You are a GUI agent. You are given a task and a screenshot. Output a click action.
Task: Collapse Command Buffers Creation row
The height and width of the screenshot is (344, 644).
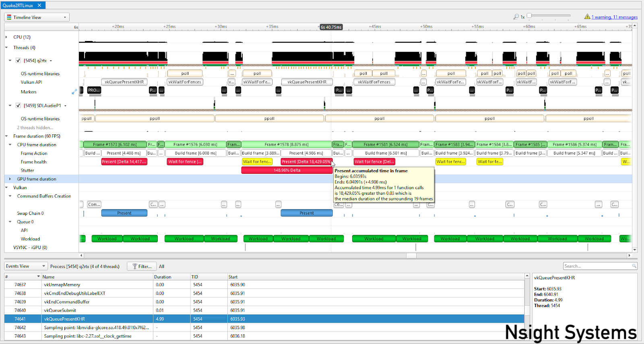point(10,196)
